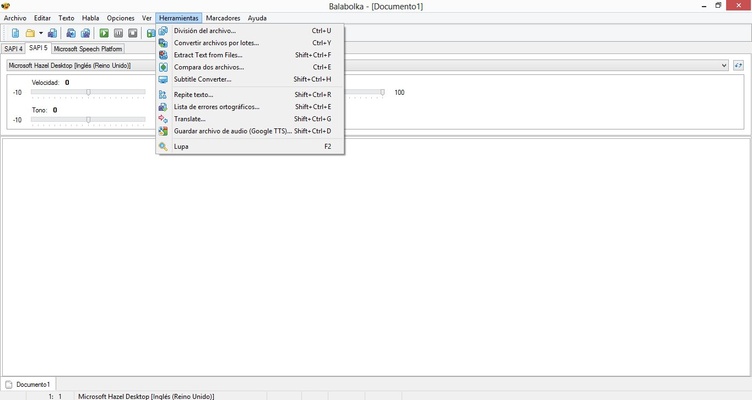Click inside the empty document text area
The width and height of the screenshot is (752, 400).
pos(376,258)
